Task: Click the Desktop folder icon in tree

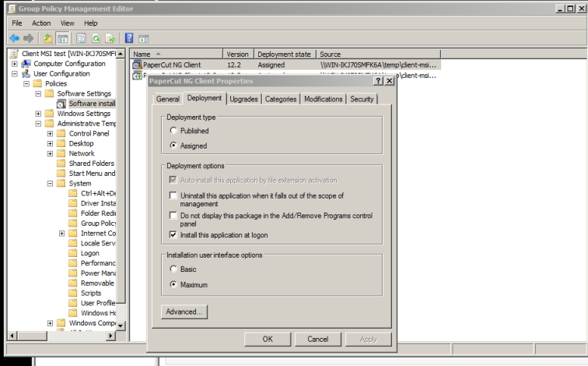Action: coord(61,143)
